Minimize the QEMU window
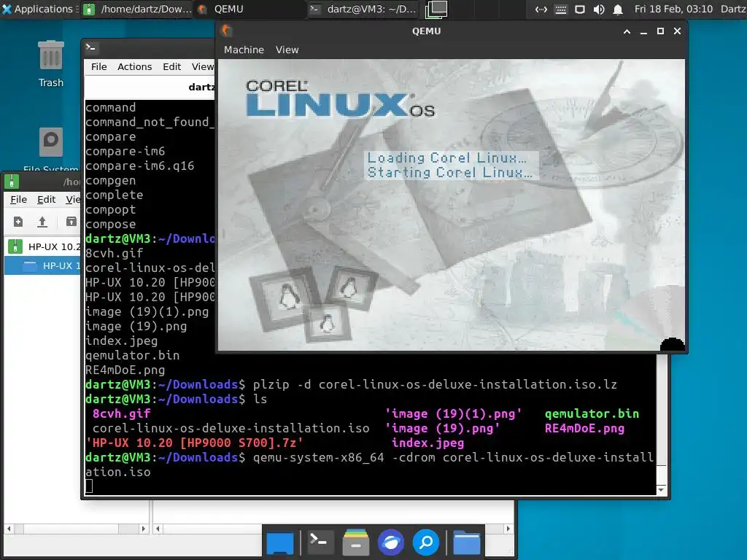This screenshot has width=747, height=560. tap(643, 31)
